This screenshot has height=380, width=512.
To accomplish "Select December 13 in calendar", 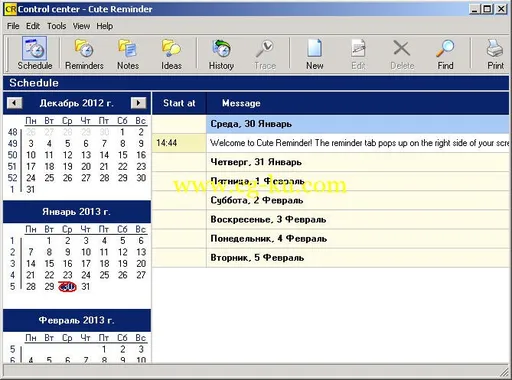I will pos(86,155).
